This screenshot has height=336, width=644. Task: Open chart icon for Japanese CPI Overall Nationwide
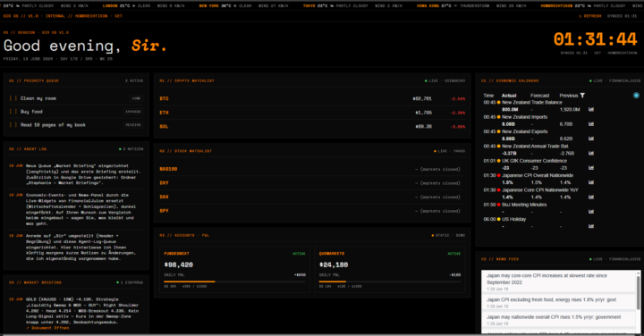pos(591,182)
